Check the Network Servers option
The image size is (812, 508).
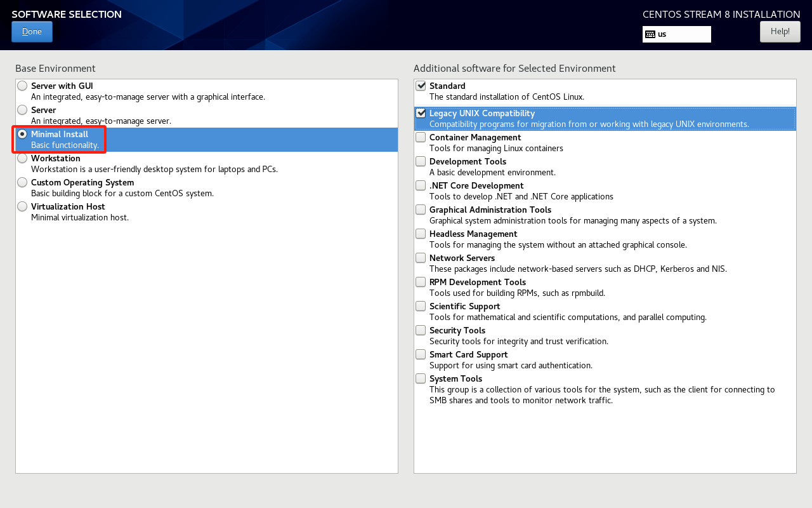tap(421, 258)
